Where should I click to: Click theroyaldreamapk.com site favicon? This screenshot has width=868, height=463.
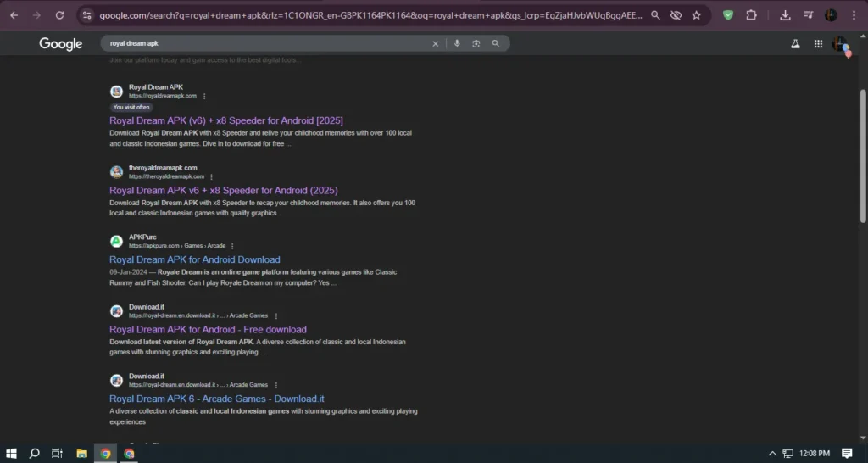click(x=116, y=172)
